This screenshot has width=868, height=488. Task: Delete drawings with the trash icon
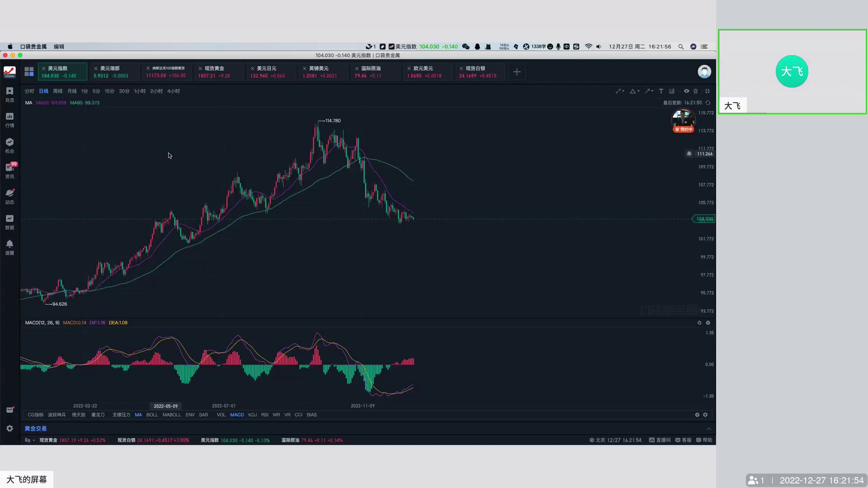tap(696, 91)
